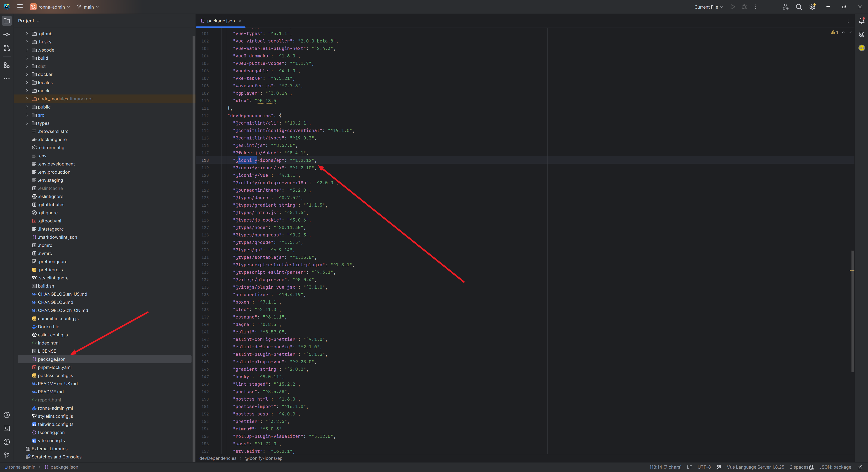Screen dimensions: 868x472
Task: Open the Project view dropdown
Action: pos(29,21)
